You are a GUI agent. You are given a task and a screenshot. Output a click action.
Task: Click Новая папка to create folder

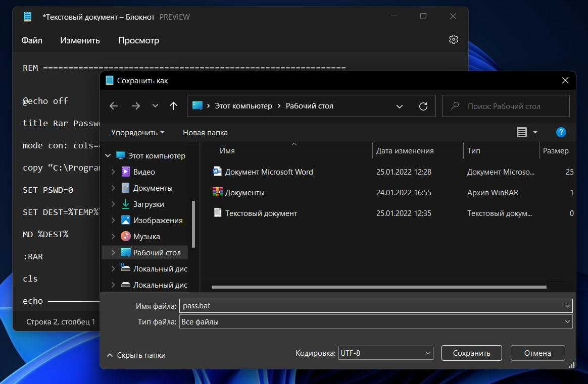coord(205,133)
